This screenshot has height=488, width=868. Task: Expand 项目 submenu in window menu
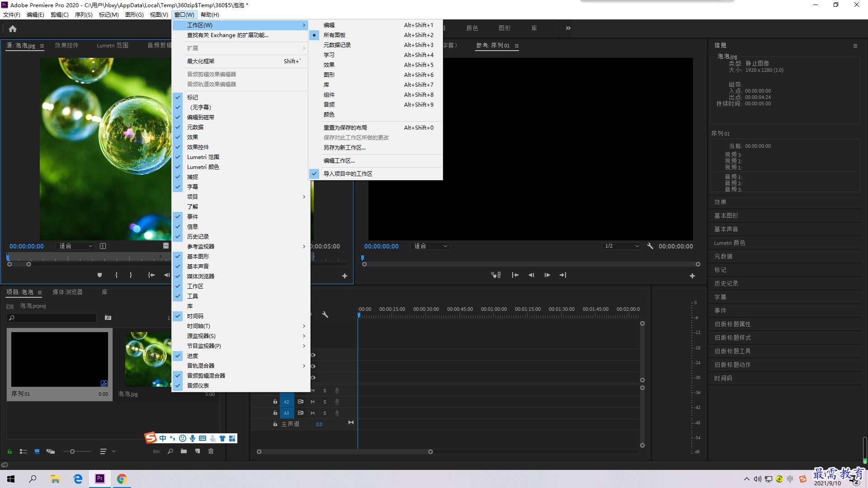pos(241,197)
